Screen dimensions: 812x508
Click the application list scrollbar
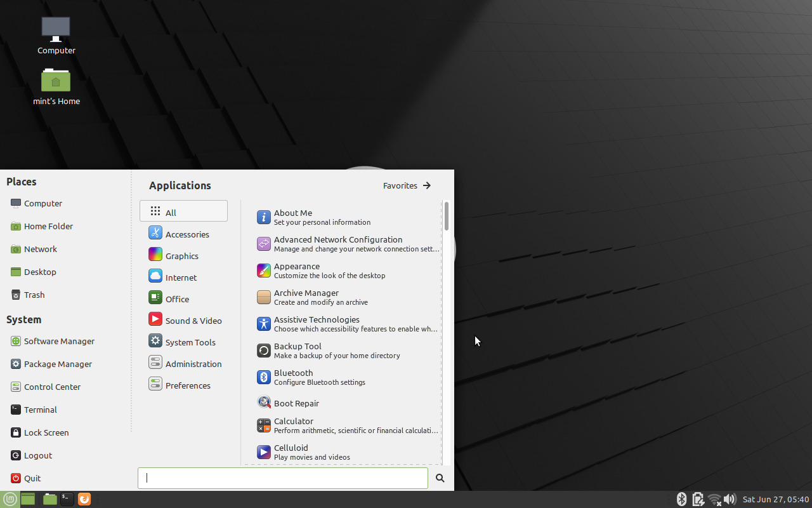pos(447,217)
